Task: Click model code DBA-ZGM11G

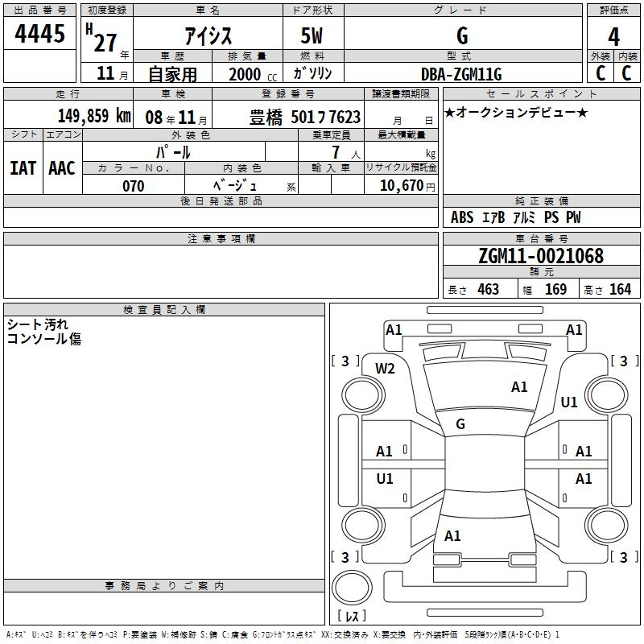Action: tap(461, 74)
